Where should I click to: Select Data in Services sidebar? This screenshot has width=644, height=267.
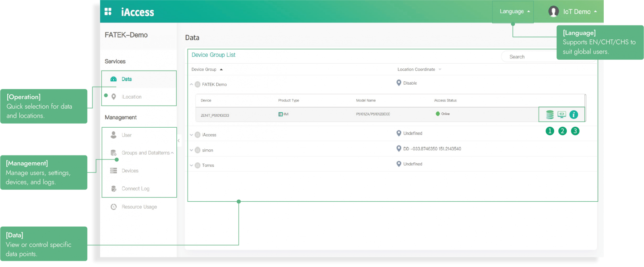pos(127,79)
